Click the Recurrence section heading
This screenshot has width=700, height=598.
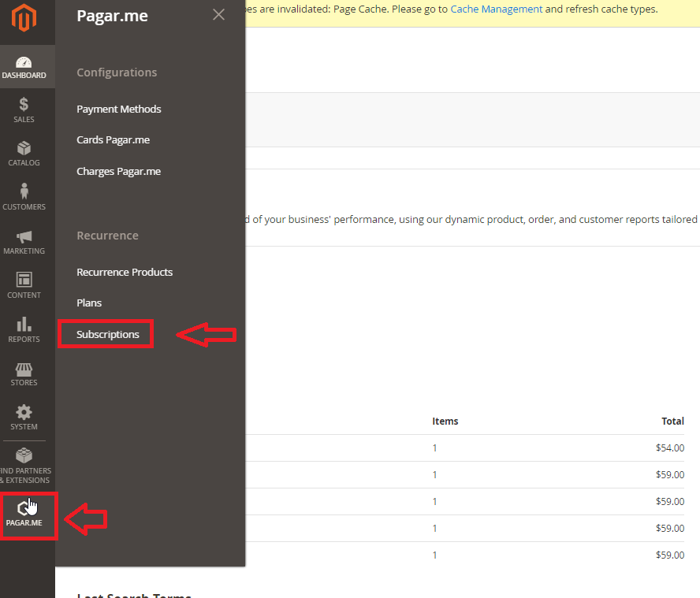107,236
